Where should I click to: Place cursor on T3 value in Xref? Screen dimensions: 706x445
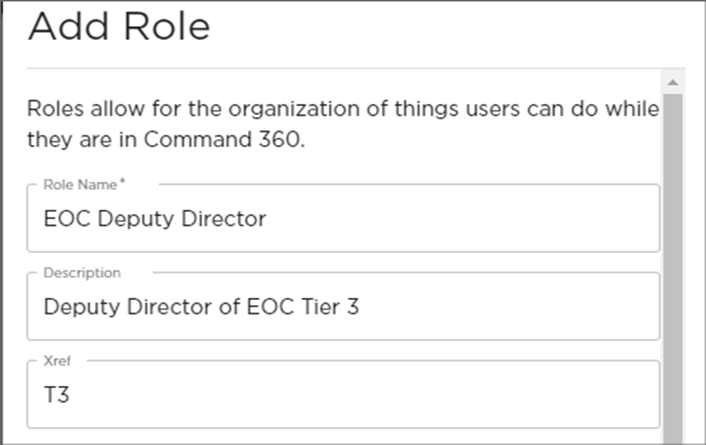pyautogui.click(x=56, y=394)
